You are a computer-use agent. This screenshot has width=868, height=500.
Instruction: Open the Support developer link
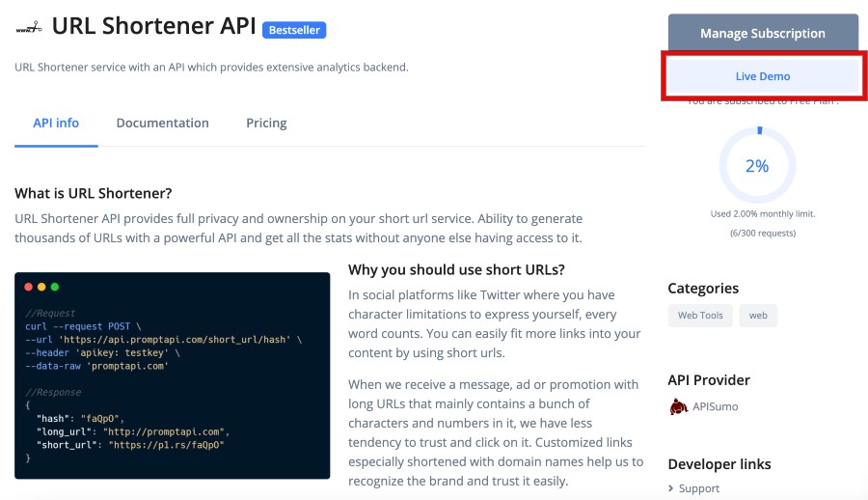[699, 488]
